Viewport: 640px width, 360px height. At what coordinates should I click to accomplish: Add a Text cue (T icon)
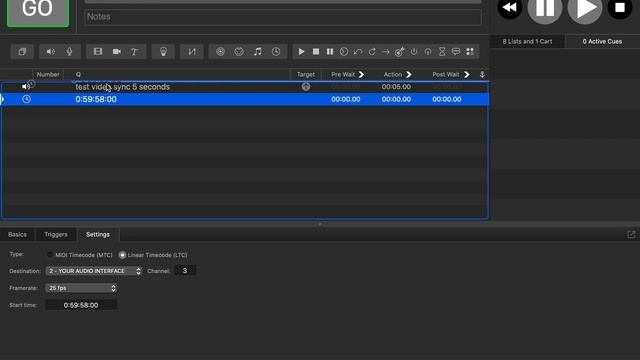point(134,52)
